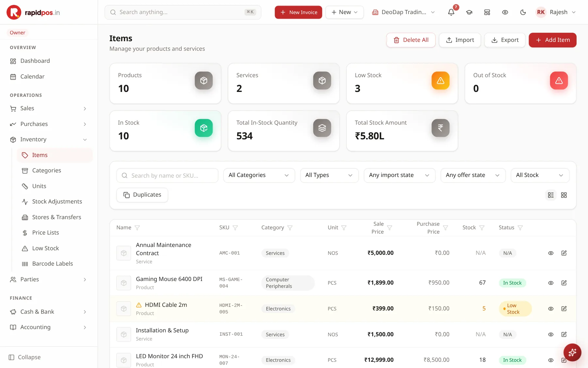Click the Out of Stock alert icon

(x=559, y=80)
